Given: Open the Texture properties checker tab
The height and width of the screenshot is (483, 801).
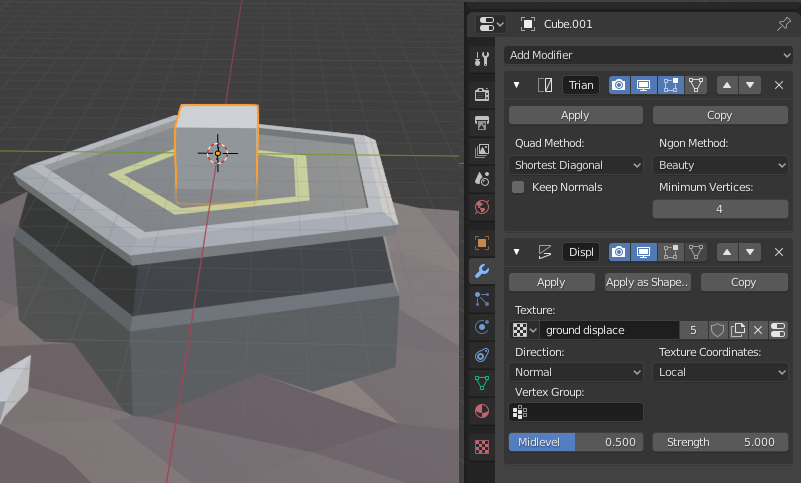Looking at the screenshot, I should [482, 447].
